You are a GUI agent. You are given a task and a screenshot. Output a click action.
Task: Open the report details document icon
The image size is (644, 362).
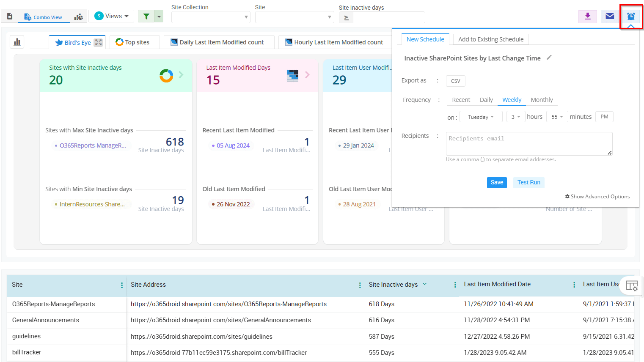pyautogui.click(x=9, y=16)
